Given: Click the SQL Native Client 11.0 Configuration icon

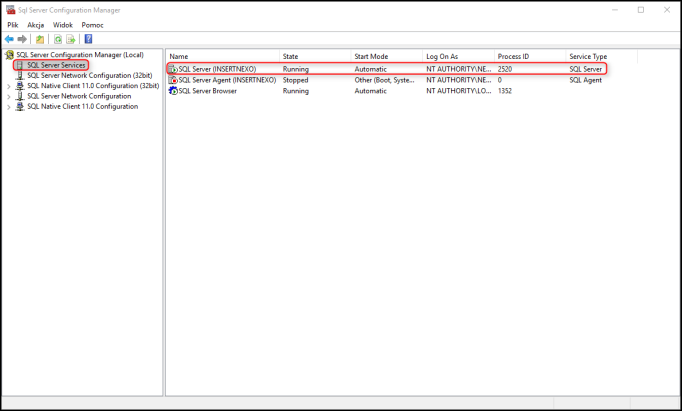Looking at the screenshot, I should click(20, 107).
